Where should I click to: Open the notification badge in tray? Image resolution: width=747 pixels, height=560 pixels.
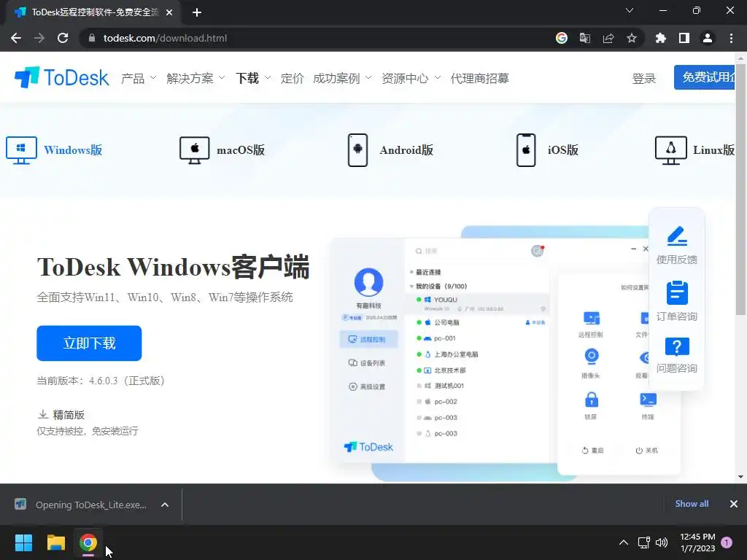coord(727,542)
